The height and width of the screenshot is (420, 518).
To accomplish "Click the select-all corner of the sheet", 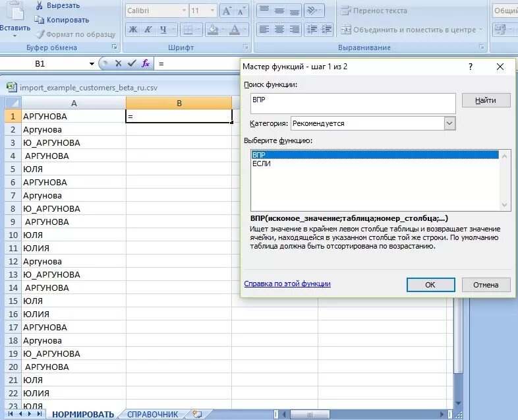I will click(13, 103).
